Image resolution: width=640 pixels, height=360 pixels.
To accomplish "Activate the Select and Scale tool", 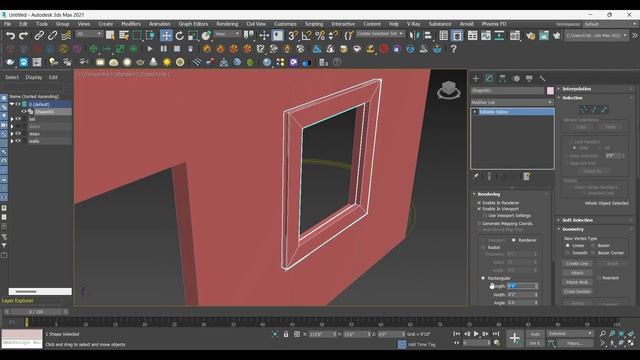I will pos(193,36).
